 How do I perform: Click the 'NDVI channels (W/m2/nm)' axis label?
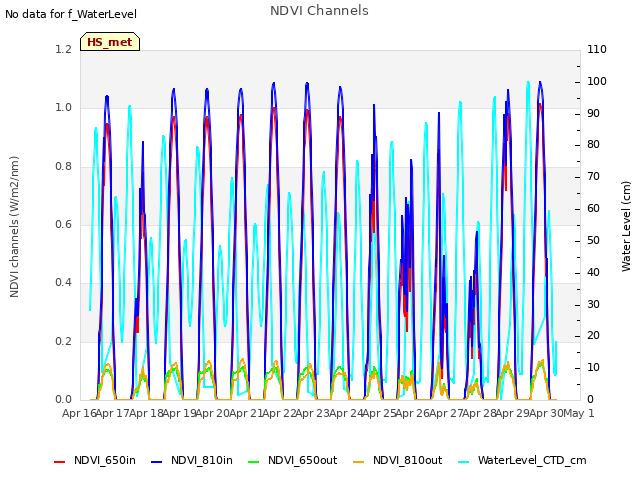point(14,227)
